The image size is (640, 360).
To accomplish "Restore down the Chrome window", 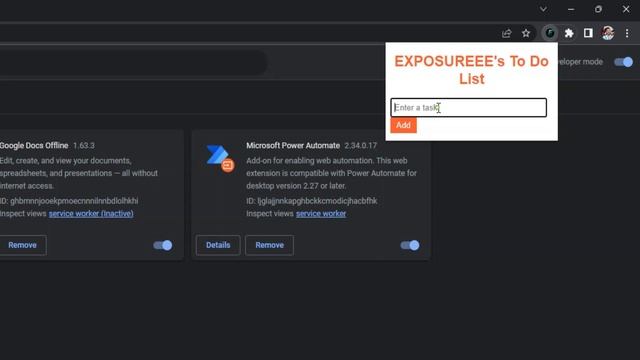I will (598, 9).
